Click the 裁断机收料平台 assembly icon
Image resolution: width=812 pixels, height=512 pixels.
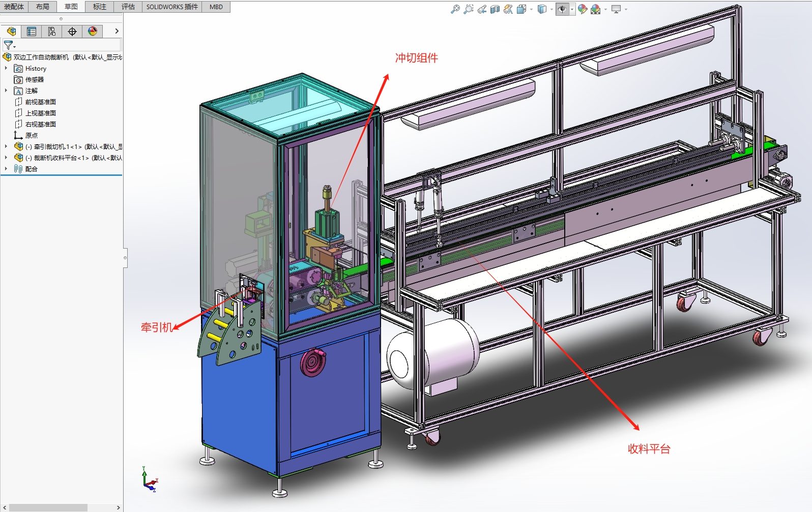click(x=18, y=158)
